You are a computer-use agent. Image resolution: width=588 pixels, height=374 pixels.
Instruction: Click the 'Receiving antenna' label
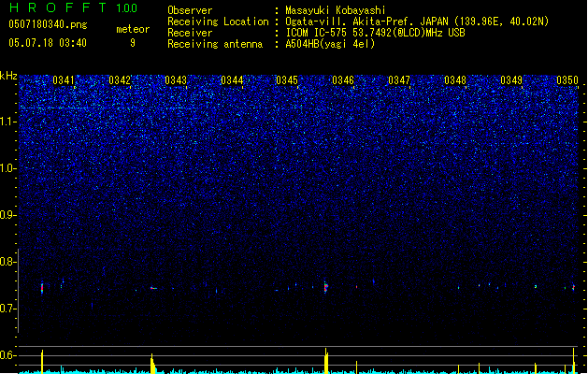(215, 44)
